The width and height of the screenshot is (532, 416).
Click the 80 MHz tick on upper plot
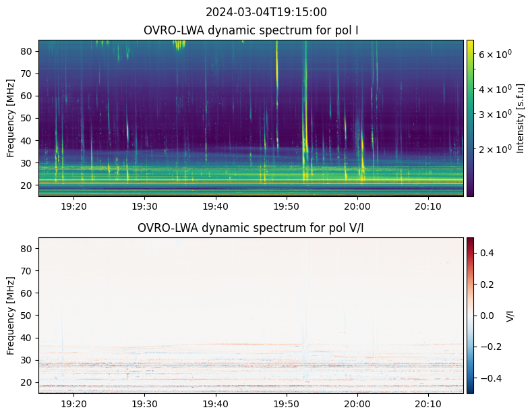pyautogui.click(x=28, y=51)
